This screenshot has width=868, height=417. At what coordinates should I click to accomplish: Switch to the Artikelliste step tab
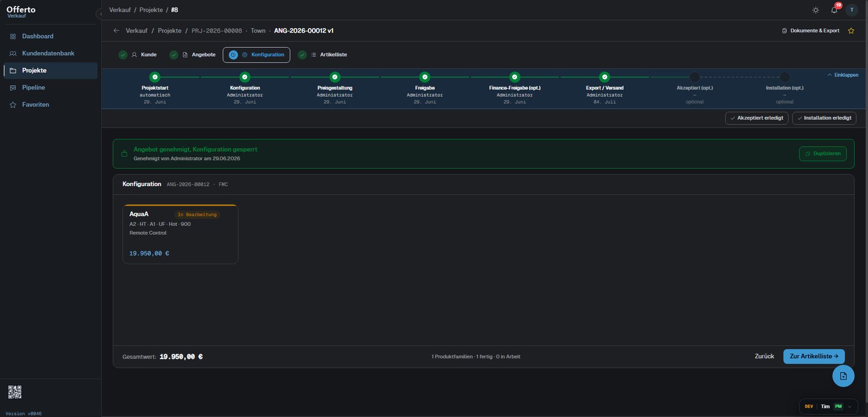pyautogui.click(x=322, y=55)
